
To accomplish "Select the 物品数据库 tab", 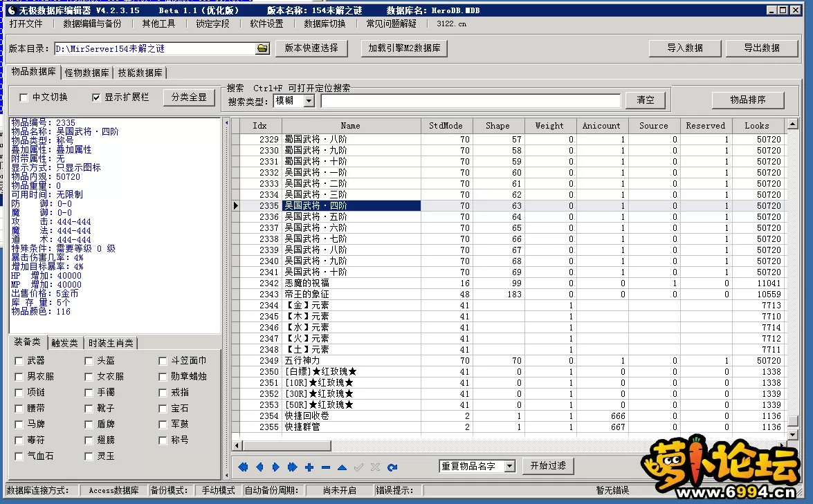I will (x=34, y=71).
